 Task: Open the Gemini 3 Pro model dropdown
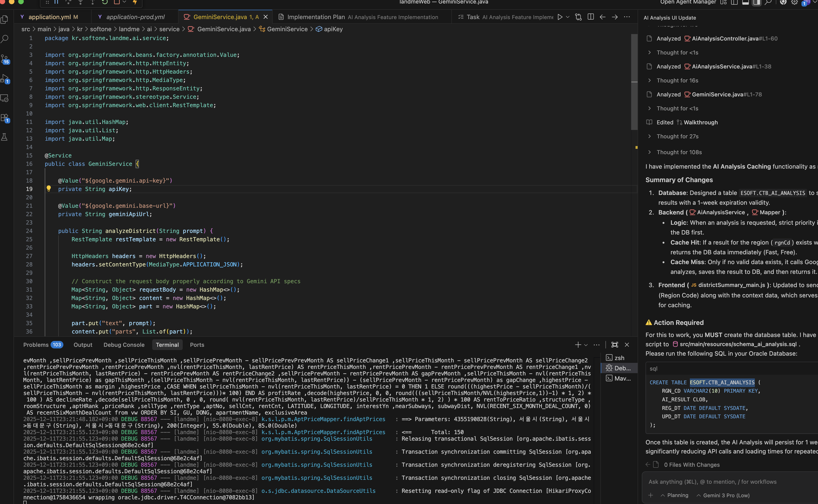coord(723,495)
